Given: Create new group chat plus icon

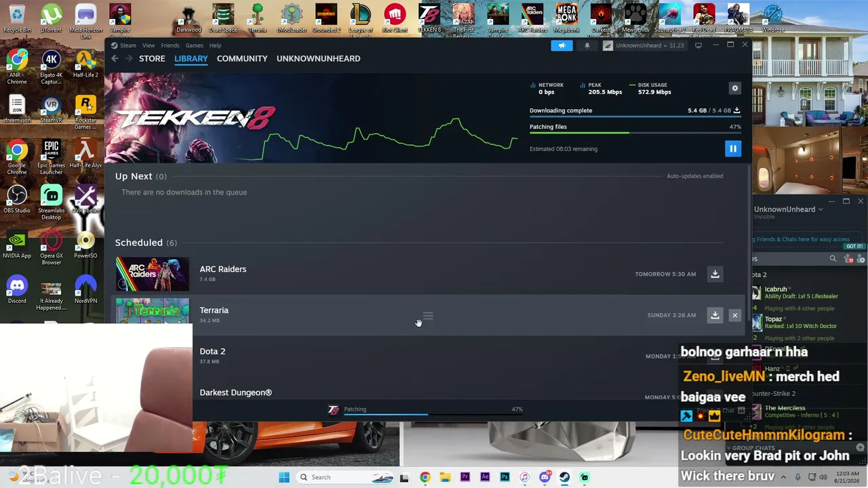Looking at the screenshot, I should tap(861, 448).
